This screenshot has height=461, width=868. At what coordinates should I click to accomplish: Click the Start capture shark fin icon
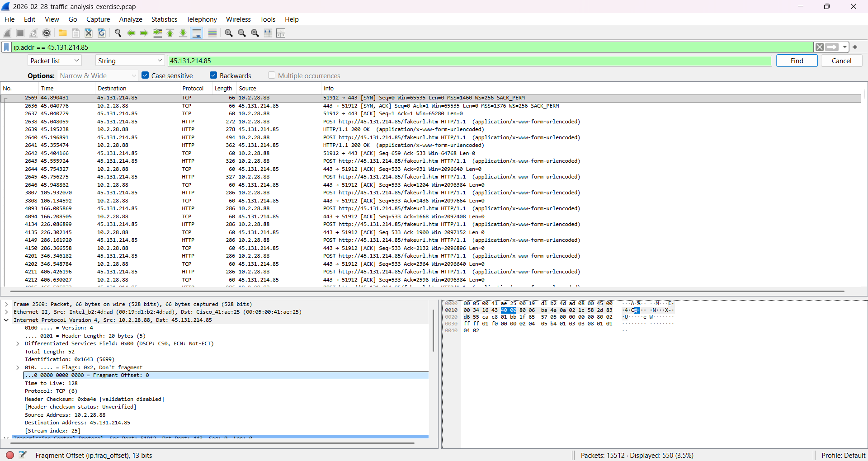pyautogui.click(x=7, y=33)
